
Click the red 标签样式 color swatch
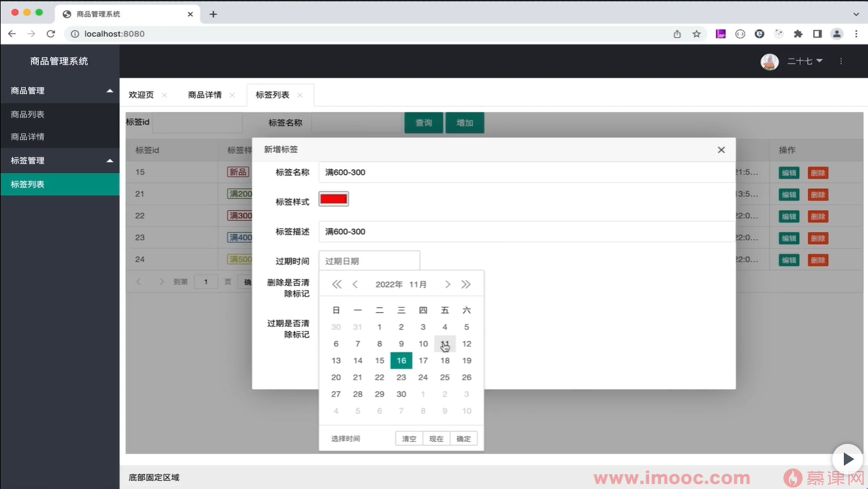pyautogui.click(x=333, y=198)
